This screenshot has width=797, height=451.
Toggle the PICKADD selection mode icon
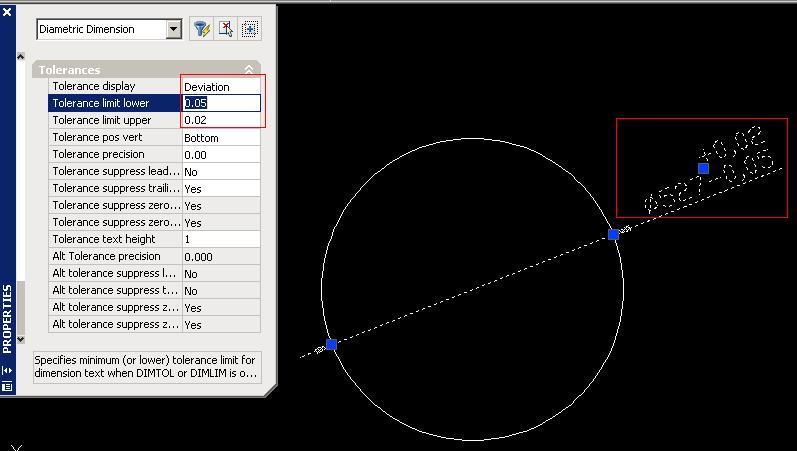click(250, 29)
